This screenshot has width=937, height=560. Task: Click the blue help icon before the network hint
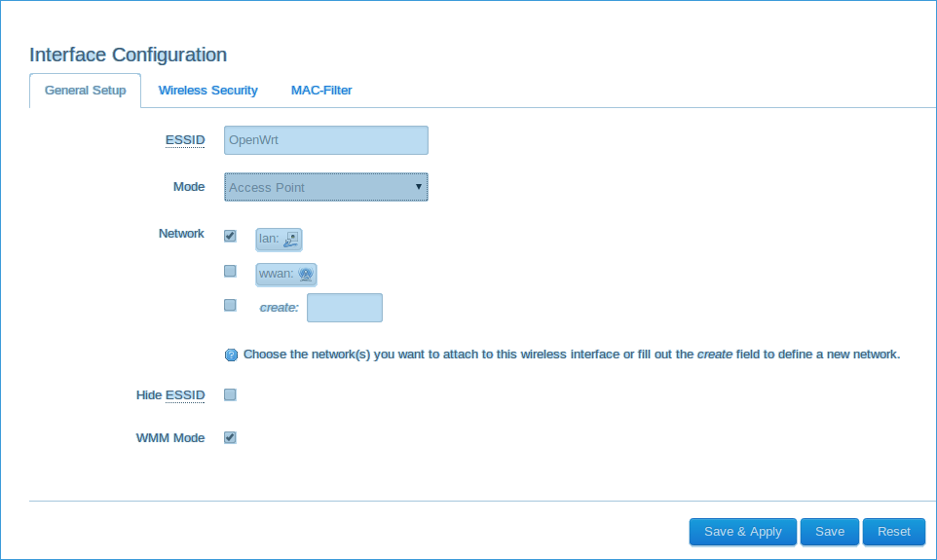231,355
